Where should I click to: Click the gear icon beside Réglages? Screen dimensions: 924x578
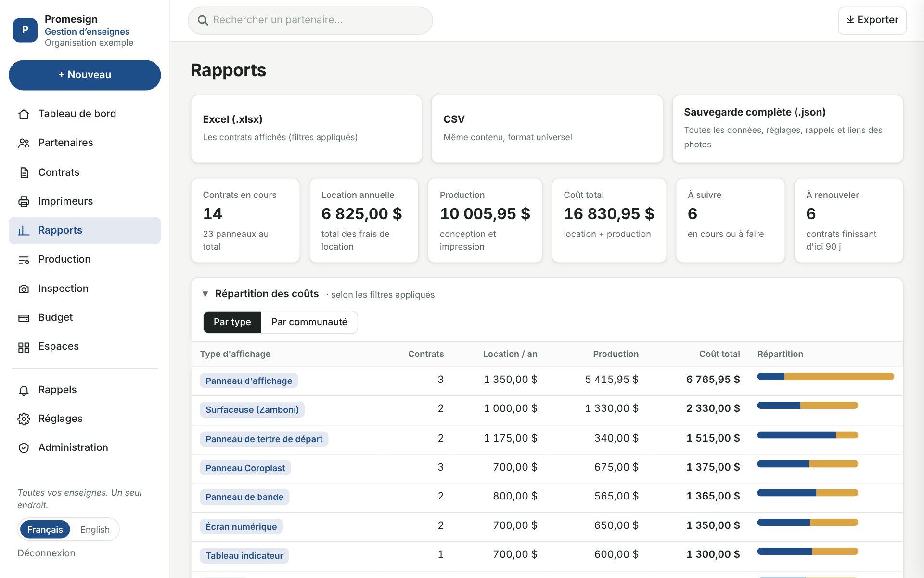24,419
